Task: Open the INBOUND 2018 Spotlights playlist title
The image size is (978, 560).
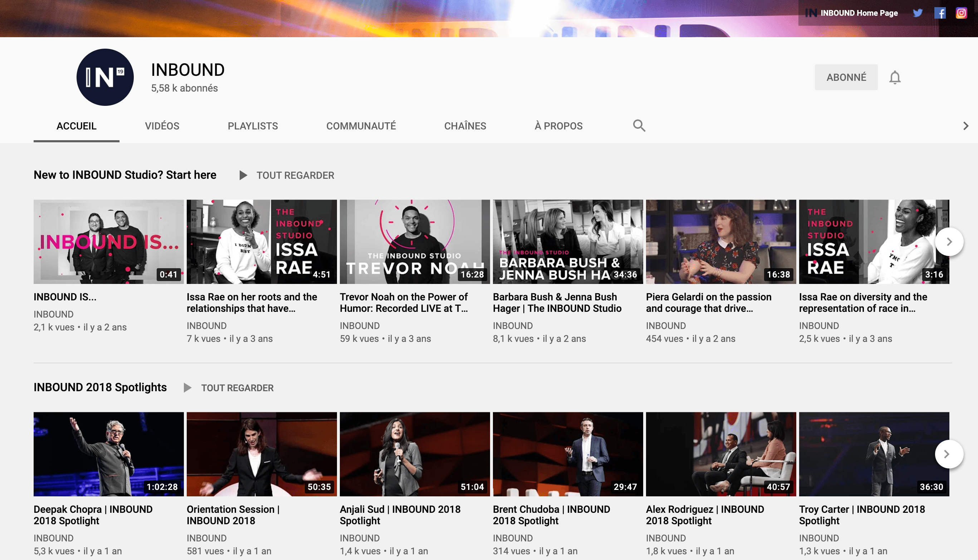Action: [100, 387]
